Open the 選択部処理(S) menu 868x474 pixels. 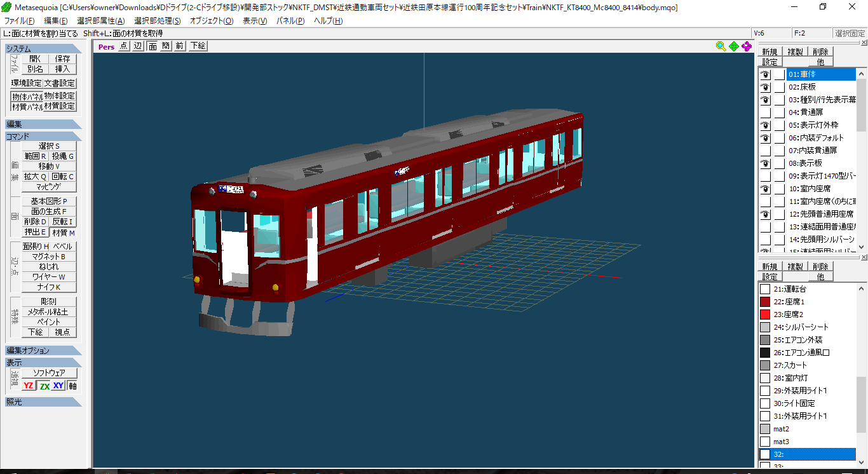pyautogui.click(x=157, y=21)
